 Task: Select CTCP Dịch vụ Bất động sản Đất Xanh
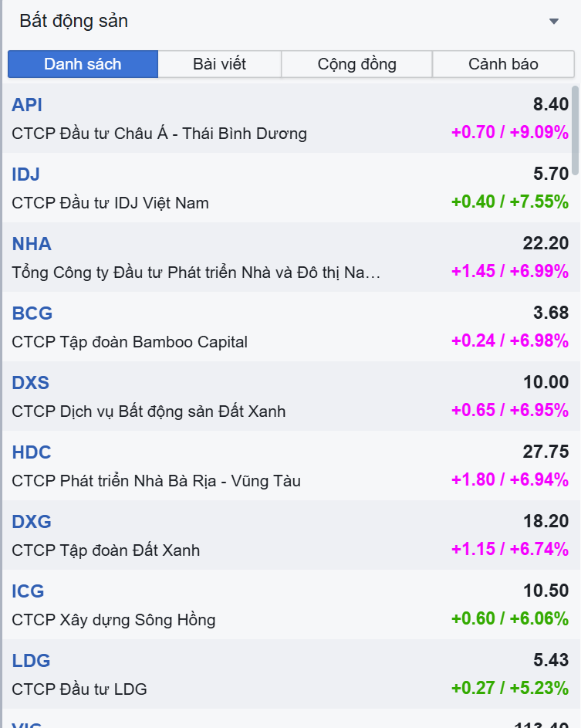pyautogui.click(x=148, y=411)
